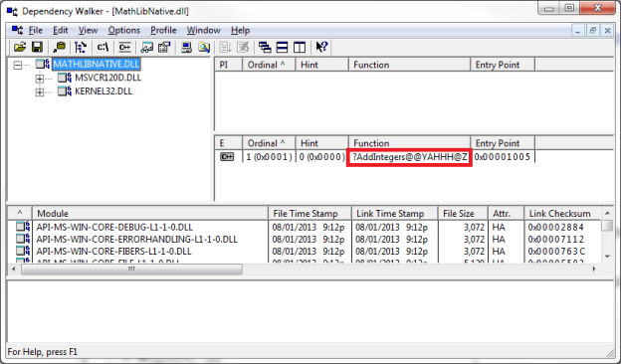Toggle the Full Paths c:\ toolbar icon
Viewport: 621px width, 364px height.
tap(103, 48)
